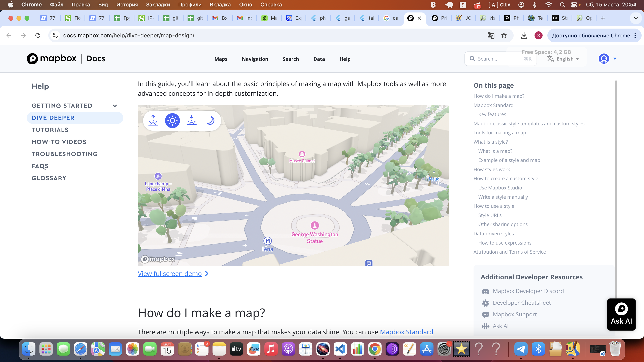Open the Navigation docs menu item

[255, 59]
